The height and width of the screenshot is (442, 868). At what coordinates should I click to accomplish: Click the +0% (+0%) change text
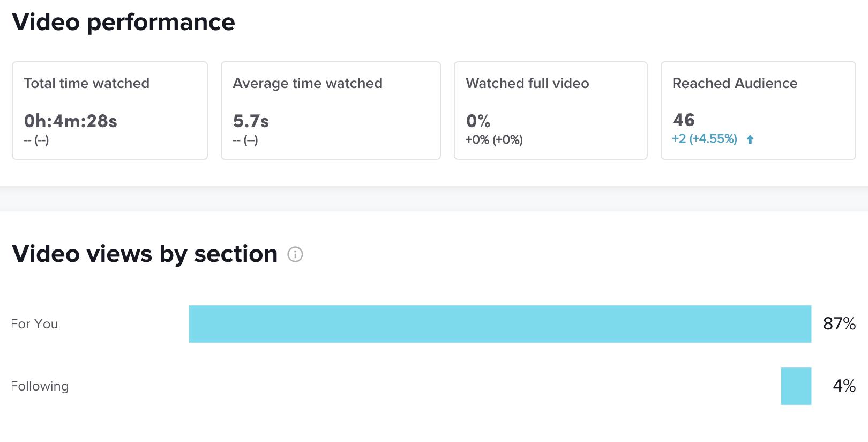pyautogui.click(x=494, y=140)
